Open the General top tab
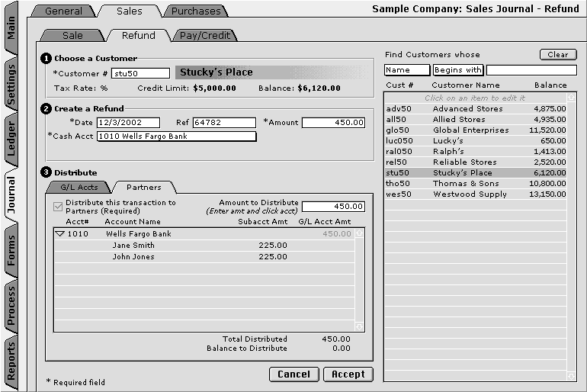 pyautogui.click(x=63, y=11)
